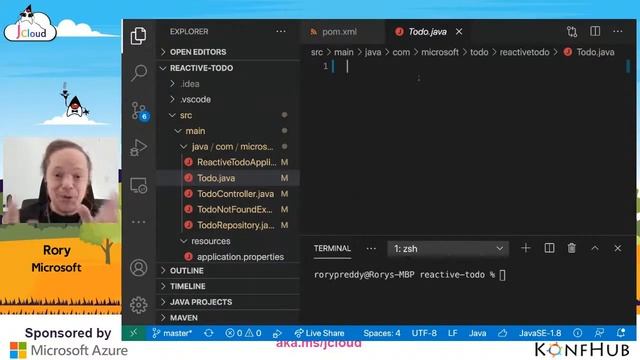
Task: Open remote window indicator in status bar
Action: pos(134,333)
